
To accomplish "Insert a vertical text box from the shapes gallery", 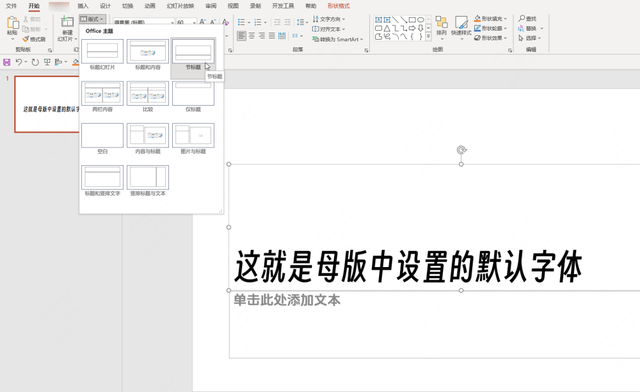I will pyautogui.click(x=387, y=20).
